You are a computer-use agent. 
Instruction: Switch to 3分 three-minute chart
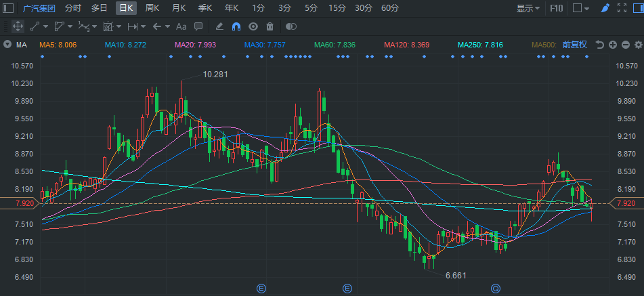(x=284, y=8)
